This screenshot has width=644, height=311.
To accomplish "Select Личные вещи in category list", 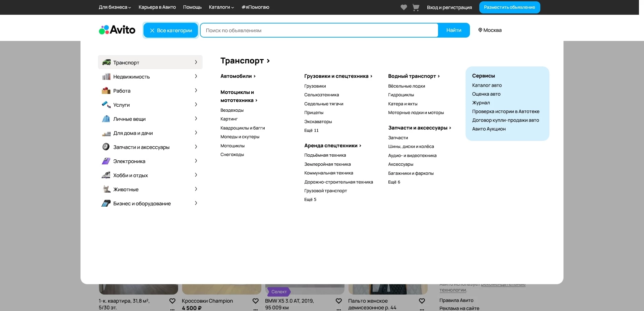I will tap(129, 119).
